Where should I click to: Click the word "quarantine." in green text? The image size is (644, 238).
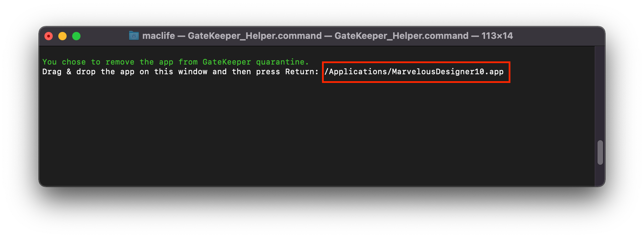click(x=282, y=62)
